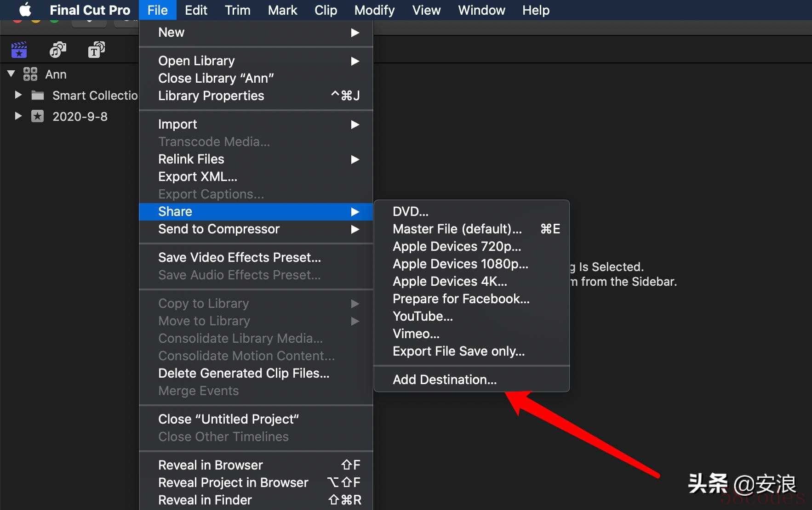Open the View menu
The image size is (812, 510).
(x=427, y=10)
